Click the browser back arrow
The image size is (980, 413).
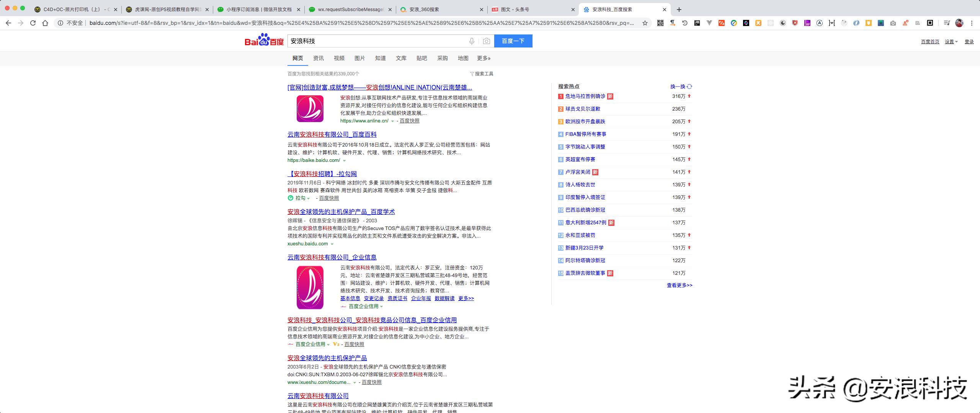coord(8,23)
